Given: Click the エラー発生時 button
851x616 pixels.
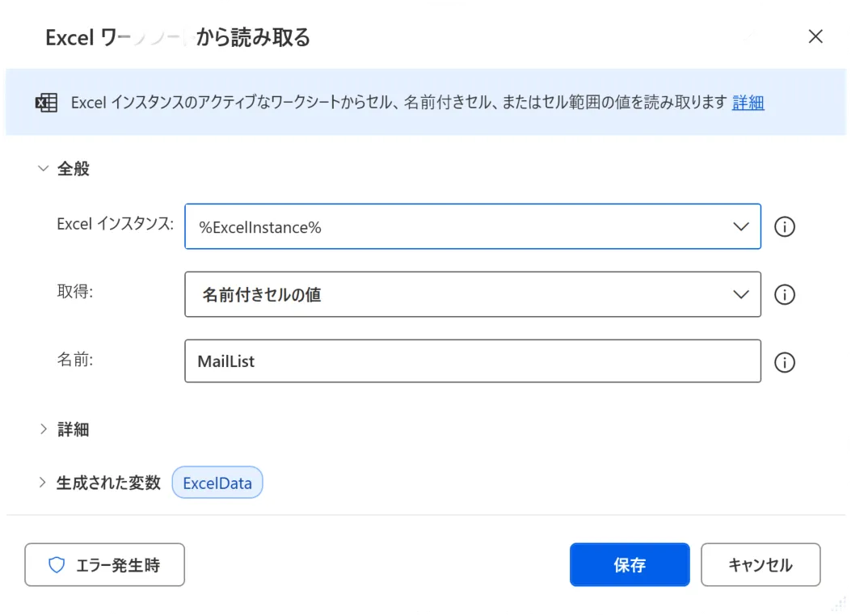Looking at the screenshot, I should tap(105, 565).
